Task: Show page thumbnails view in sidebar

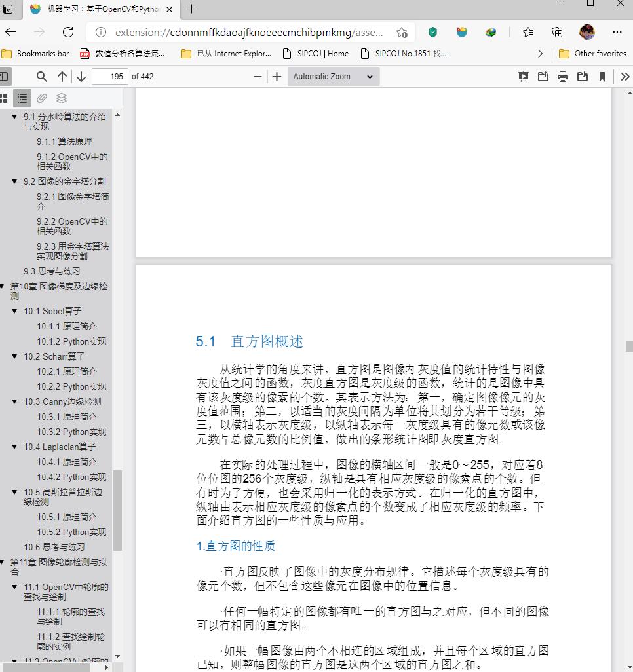Action: click(4, 98)
